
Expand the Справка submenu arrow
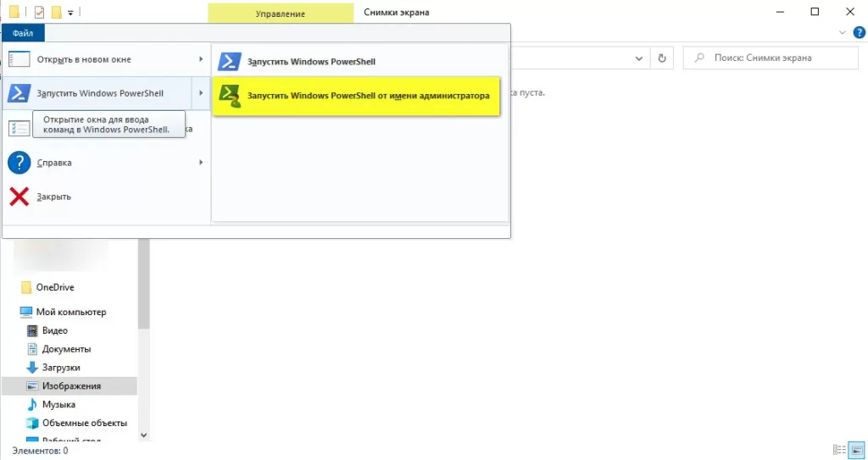tap(201, 162)
